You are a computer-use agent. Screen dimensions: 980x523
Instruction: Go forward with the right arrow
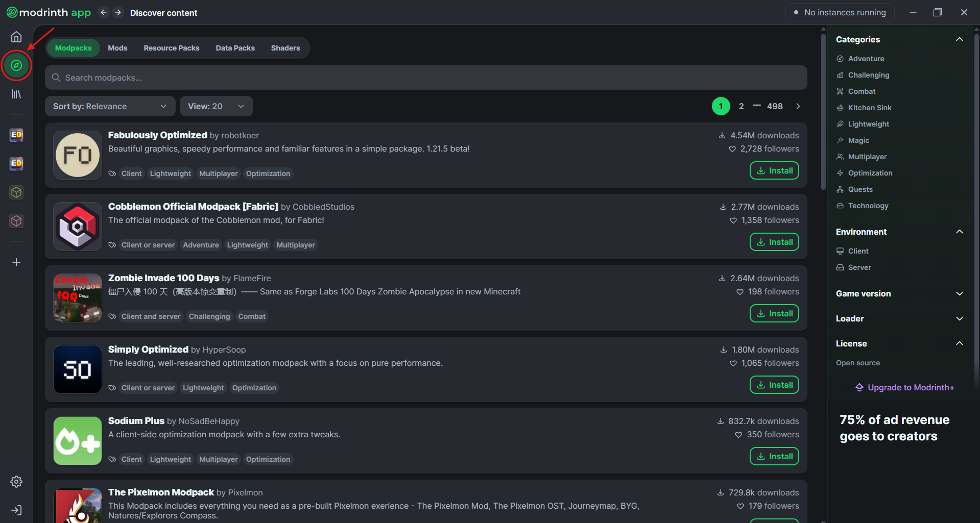tap(118, 12)
